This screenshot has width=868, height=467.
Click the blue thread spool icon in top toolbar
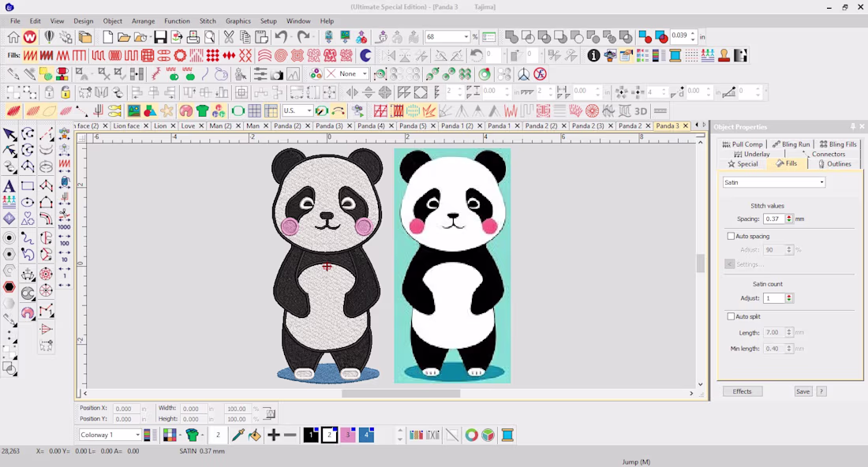tap(675, 55)
